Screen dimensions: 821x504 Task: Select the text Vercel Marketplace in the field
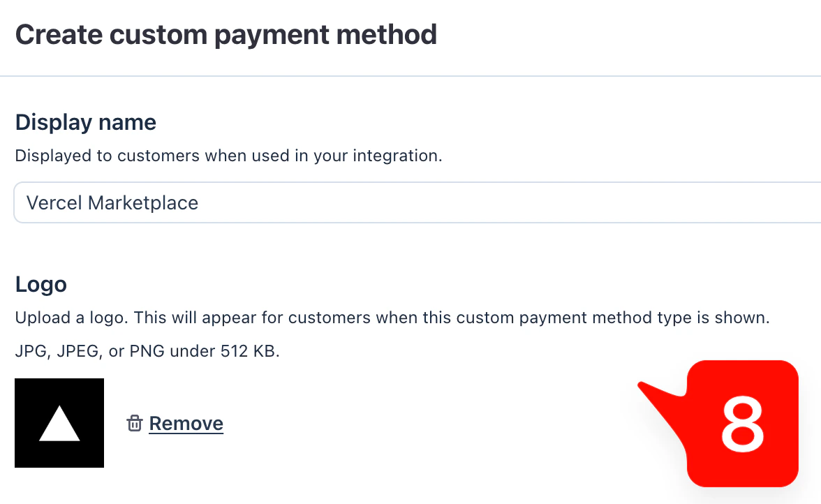click(112, 202)
